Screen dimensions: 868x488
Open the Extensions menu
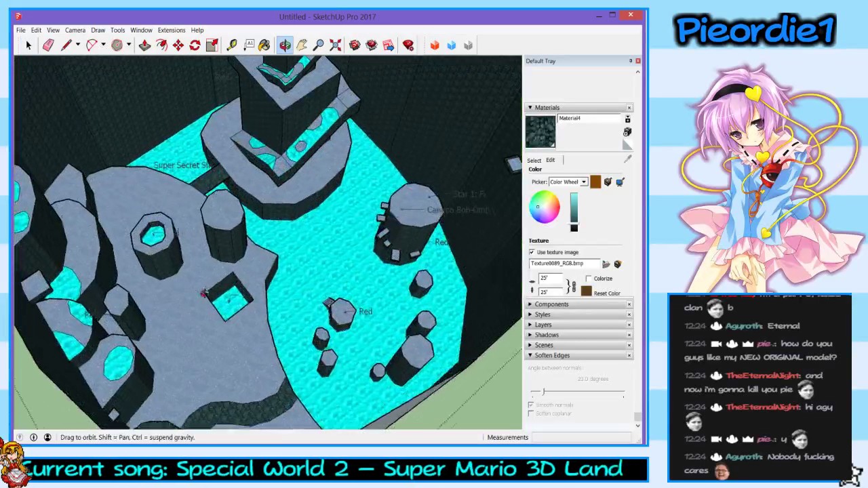click(x=172, y=30)
